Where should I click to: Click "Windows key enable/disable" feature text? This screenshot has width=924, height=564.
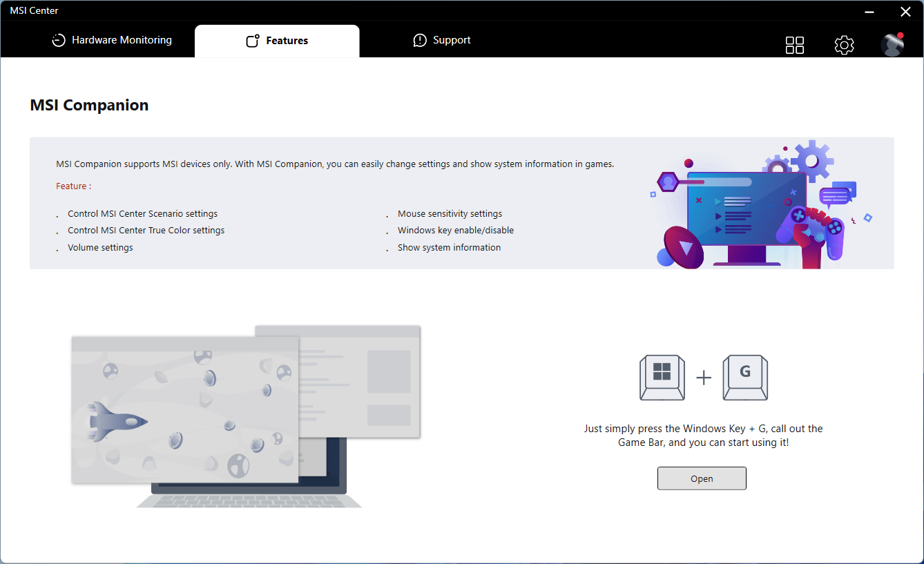pyautogui.click(x=456, y=231)
